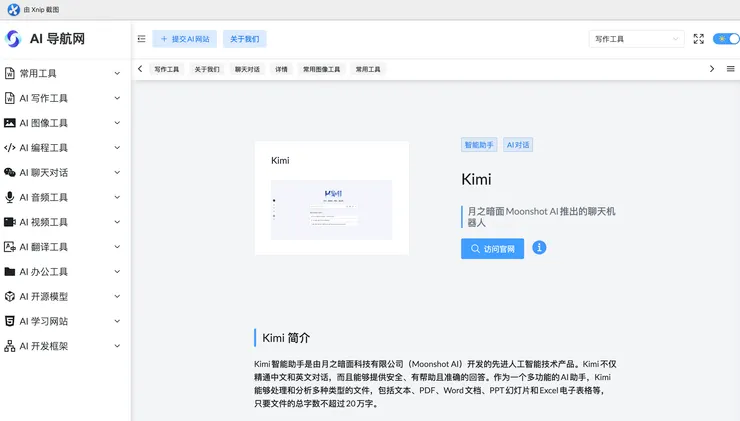Click the AI对话 tag
Image resolution: width=740 pixels, height=421 pixels.
click(x=518, y=145)
